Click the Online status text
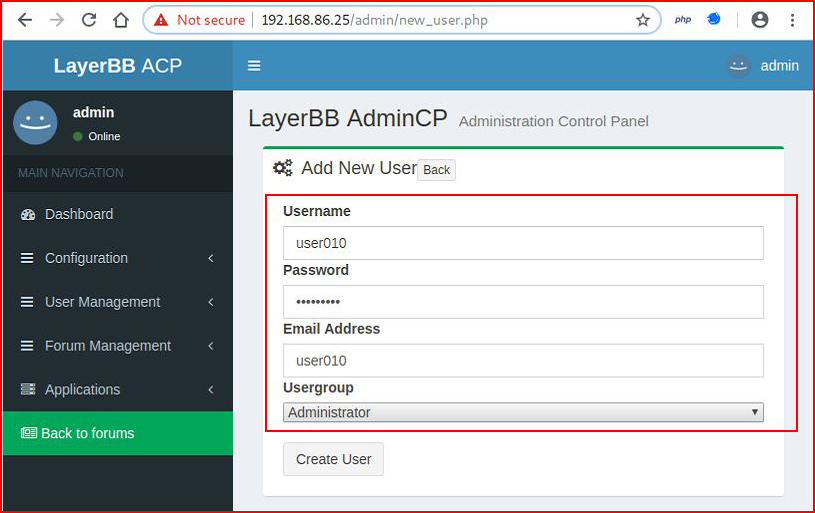Viewport: 815px width, 513px height. (x=104, y=136)
